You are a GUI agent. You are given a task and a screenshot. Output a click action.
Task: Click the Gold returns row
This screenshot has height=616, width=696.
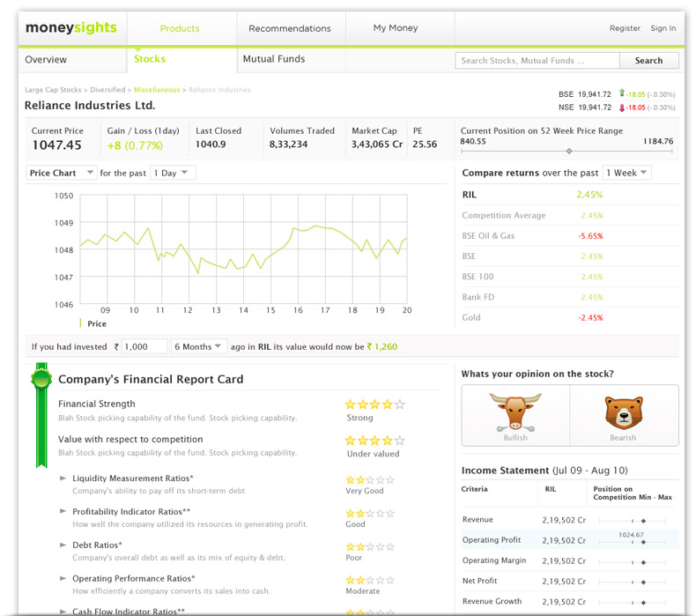(x=570, y=317)
